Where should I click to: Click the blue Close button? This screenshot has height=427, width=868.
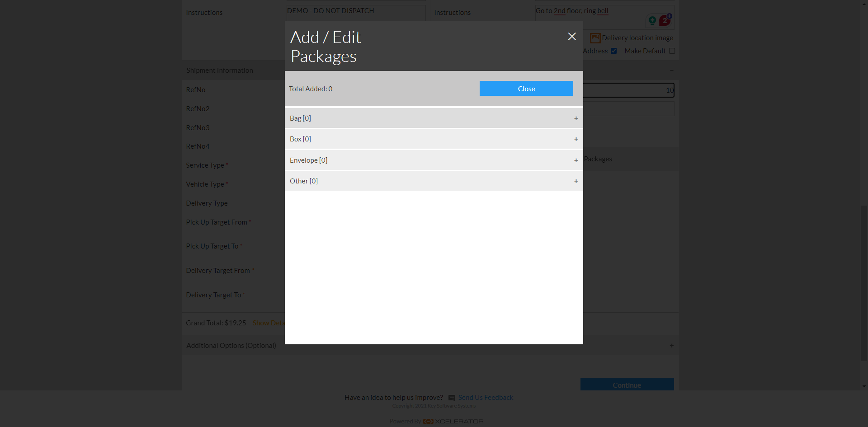pos(526,89)
